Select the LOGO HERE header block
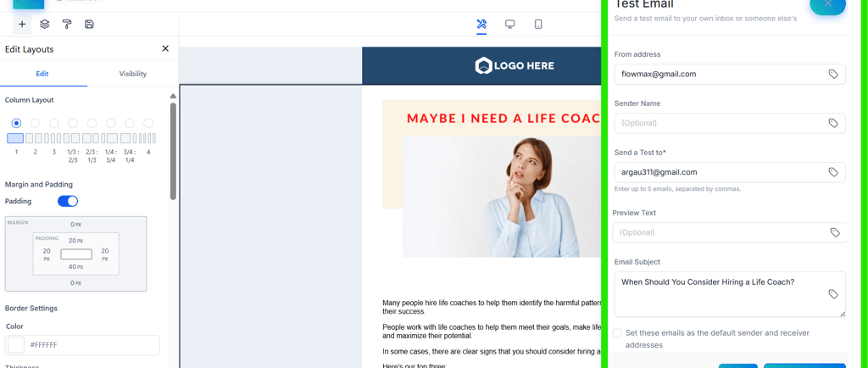This screenshot has width=868, height=368. click(x=481, y=66)
